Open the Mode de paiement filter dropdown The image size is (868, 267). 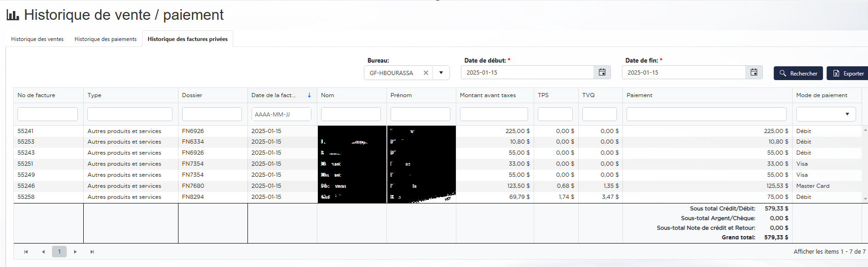[847, 114]
